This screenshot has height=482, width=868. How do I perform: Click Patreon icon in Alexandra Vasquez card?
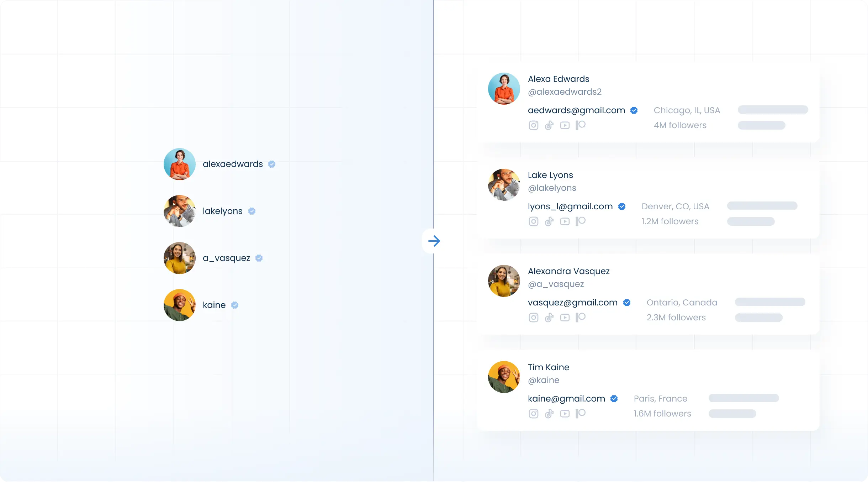pyautogui.click(x=581, y=317)
